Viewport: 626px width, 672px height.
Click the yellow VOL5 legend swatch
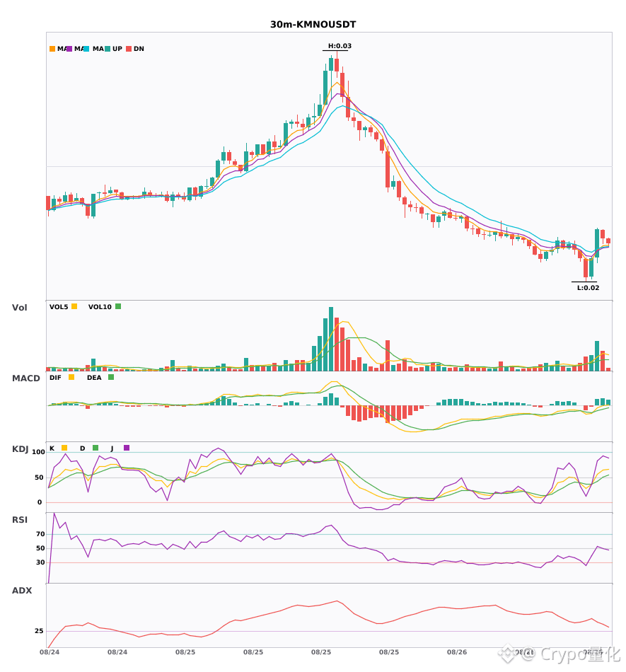(x=74, y=306)
